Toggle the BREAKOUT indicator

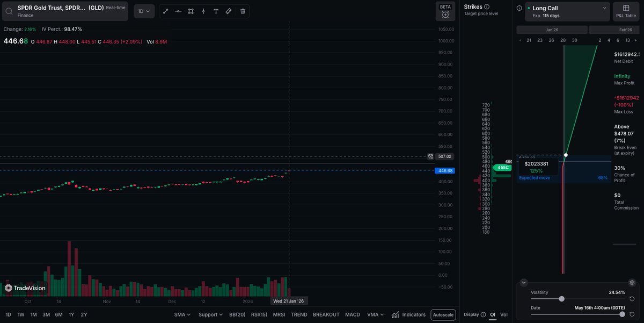click(x=326, y=315)
